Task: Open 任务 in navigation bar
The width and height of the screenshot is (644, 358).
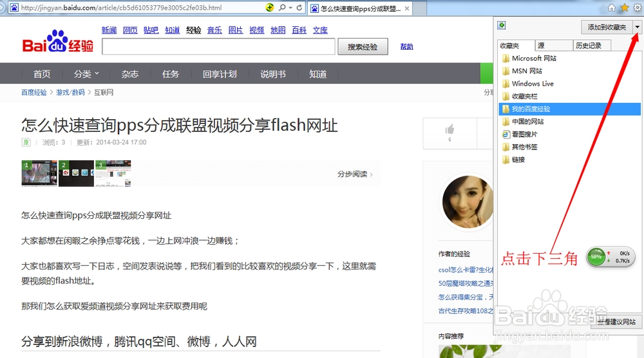Action: click(x=171, y=74)
